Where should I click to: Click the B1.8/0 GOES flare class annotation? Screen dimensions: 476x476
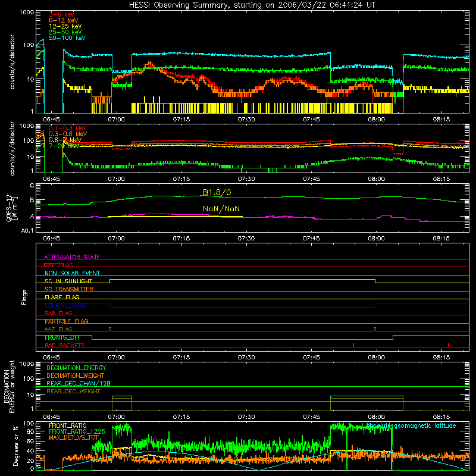tap(217, 192)
